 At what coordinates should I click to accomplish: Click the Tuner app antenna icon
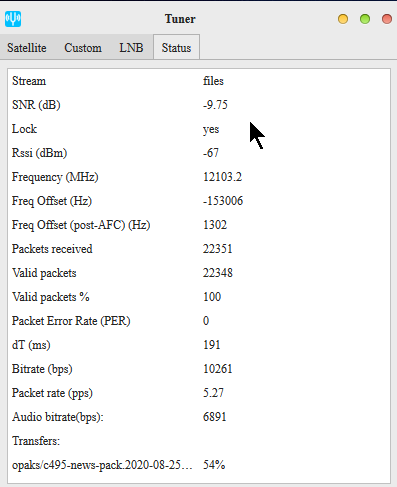point(13,19)
